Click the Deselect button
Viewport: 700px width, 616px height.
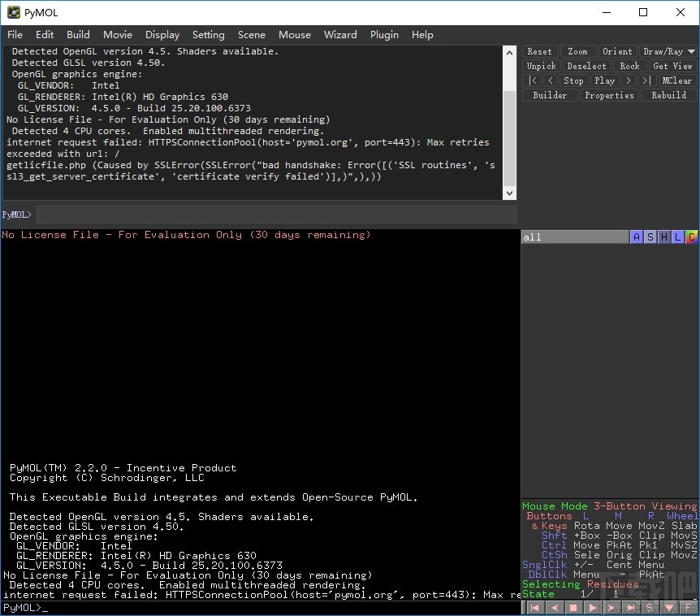[586, 66]
